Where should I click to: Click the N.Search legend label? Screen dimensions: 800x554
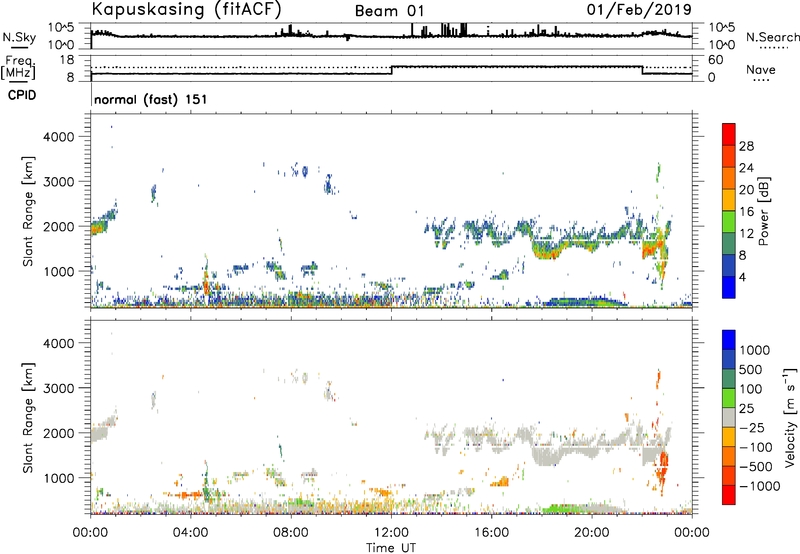click(772, 37)
